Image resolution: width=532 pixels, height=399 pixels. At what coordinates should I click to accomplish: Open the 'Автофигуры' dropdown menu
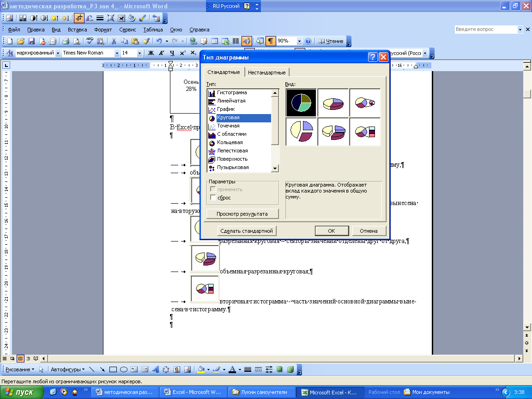coord(67,369)
